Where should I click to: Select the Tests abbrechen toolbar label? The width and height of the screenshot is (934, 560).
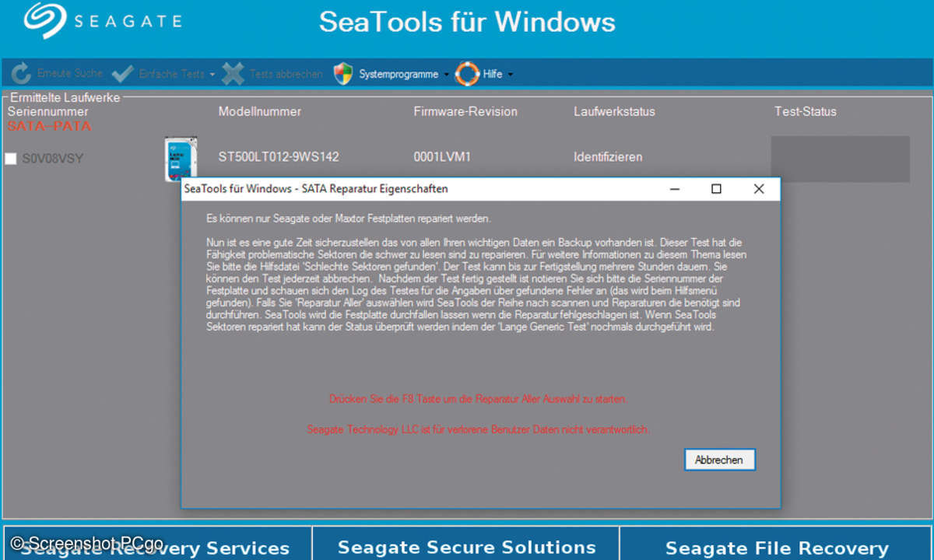286,74
